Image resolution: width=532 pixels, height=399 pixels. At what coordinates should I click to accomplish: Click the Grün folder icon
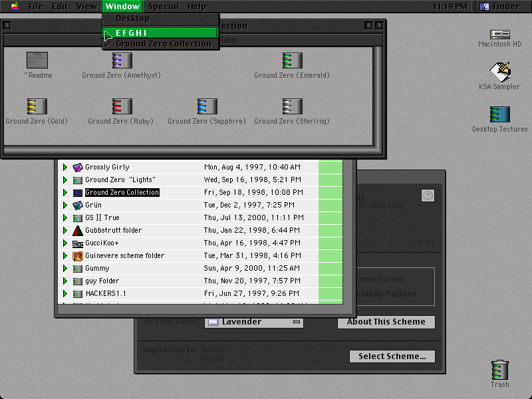coord(78,205)
